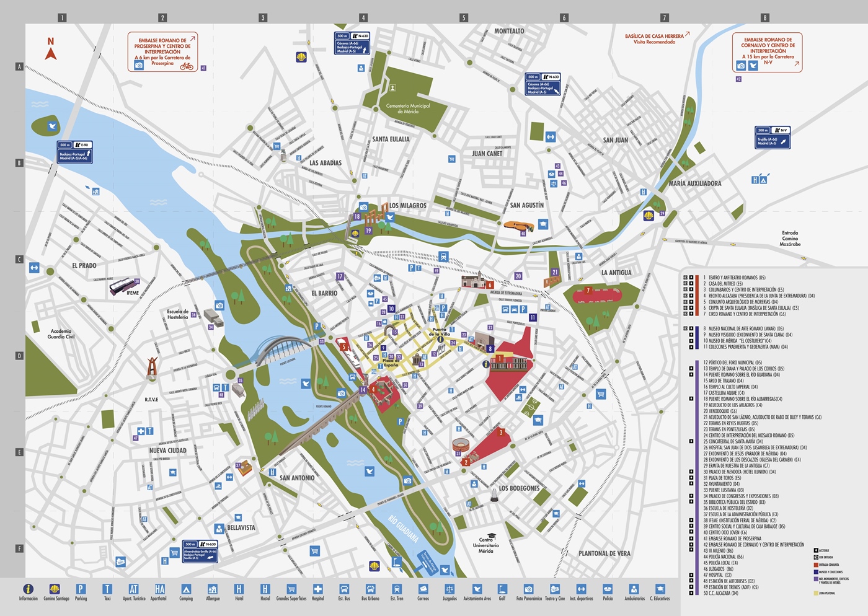Click grid row marker D on left edge
This screenshot has height=616, width=868.
pos(19,356)
